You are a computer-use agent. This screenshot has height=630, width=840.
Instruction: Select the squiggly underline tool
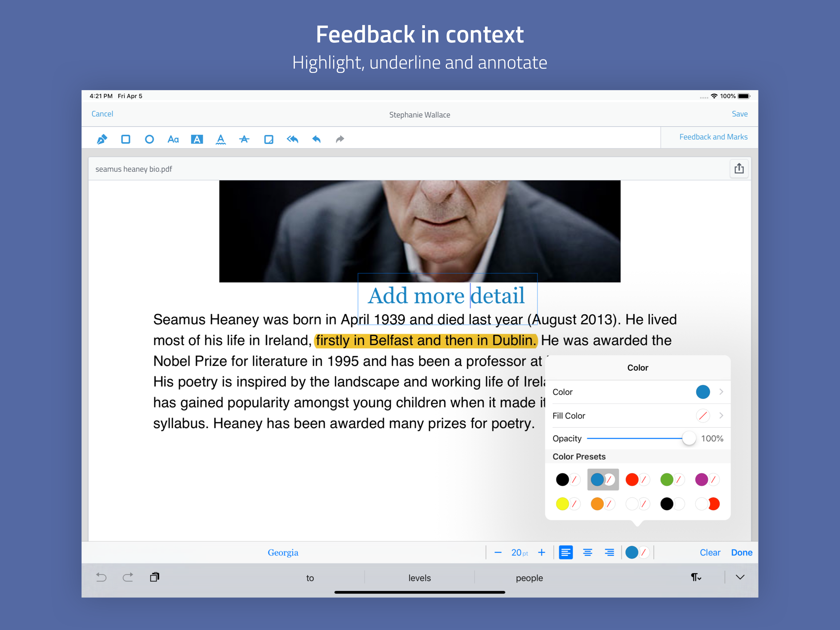pyautogui.click(x=221, y=139)
